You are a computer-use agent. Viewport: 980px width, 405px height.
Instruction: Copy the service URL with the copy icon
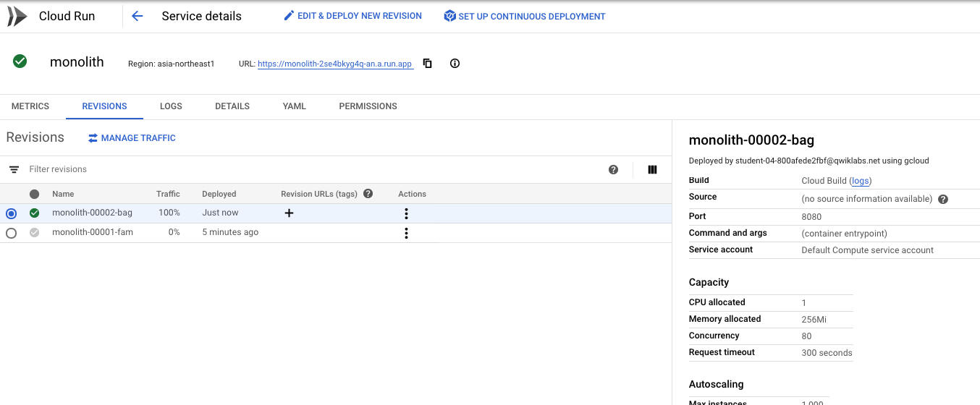click(427, 64)
